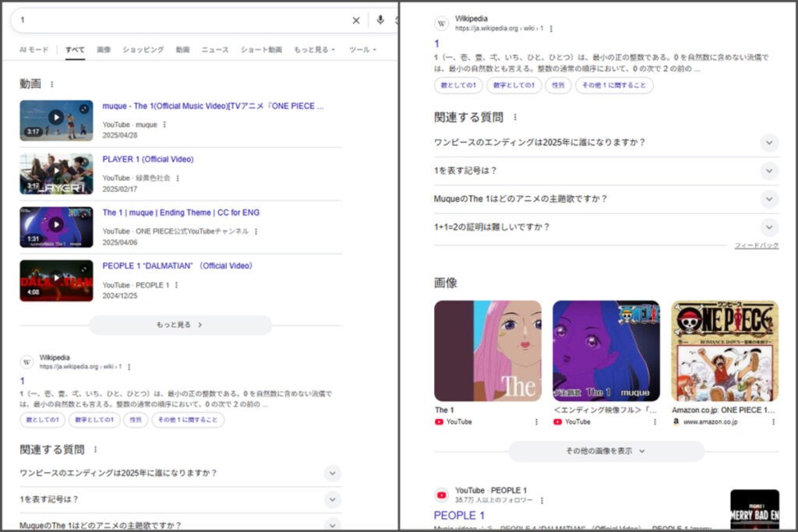The height and width of the screenshot is (532, 798).
Task: Select the AI モード tab
Action: point(34,50)
